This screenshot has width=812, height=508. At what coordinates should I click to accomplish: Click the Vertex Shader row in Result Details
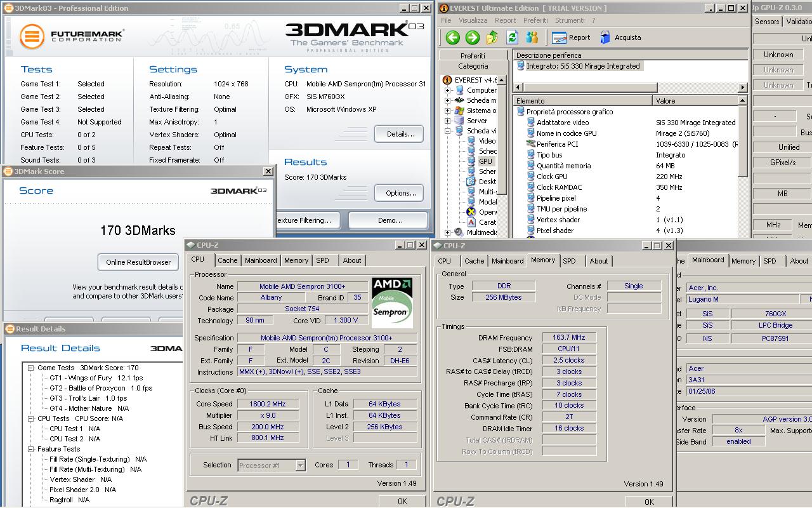(81, 479)
